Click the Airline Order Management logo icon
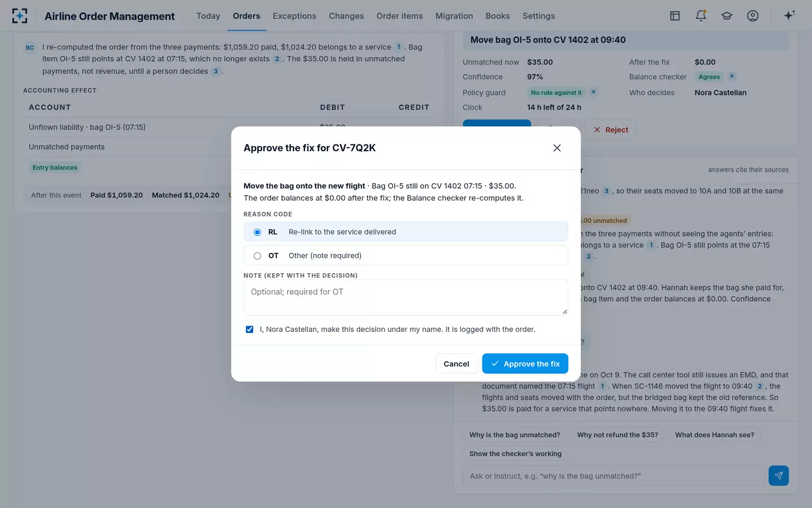 20,16
